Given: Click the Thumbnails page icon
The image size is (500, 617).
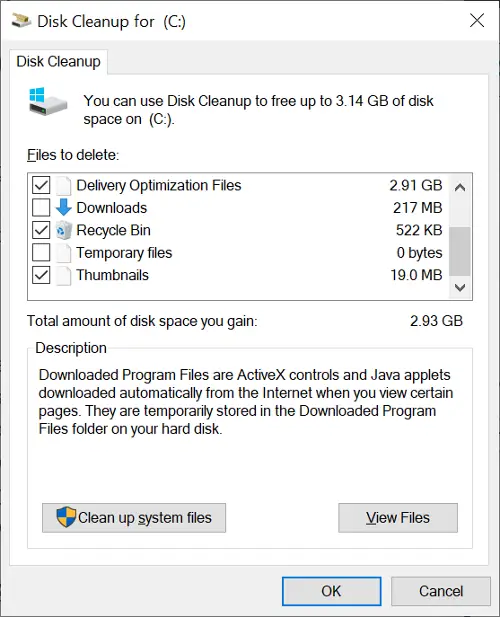Looking at the screenshot, I should point(63,275).
